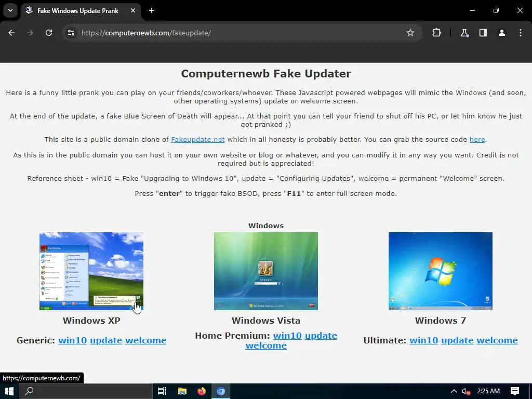Open Windows XP Generic welcome link
This screenshot has width=532, height=399.
click(146, 340)
